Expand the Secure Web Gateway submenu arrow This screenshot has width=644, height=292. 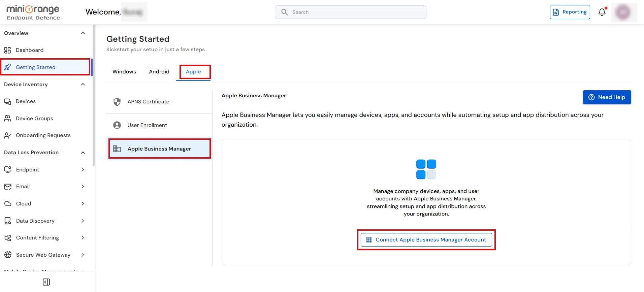(83, 255)
